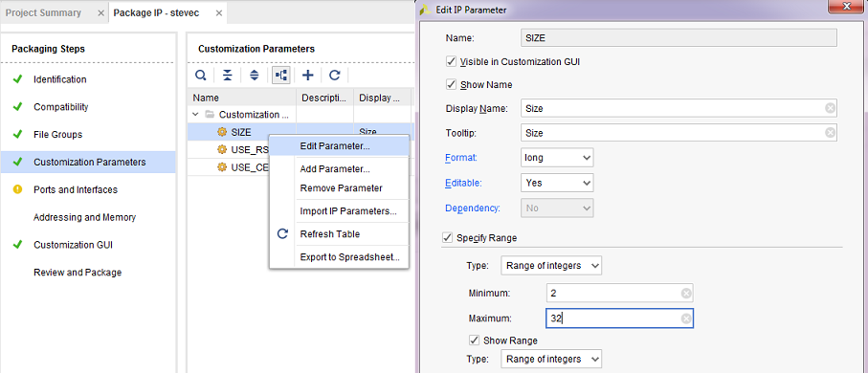Clear the Display Name field with its X icon
Screen dimensions: 868x373
click(830, 108)
